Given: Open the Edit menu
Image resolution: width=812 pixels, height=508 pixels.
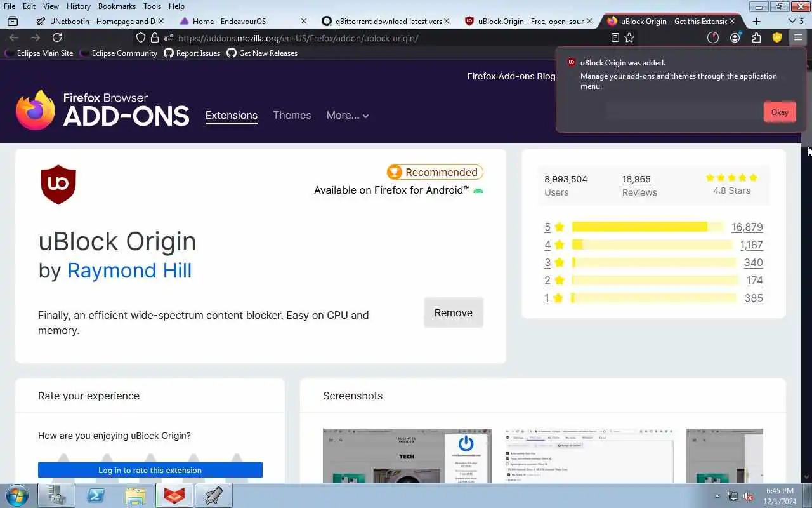Looking at the screenshot, I should point(29,6).
